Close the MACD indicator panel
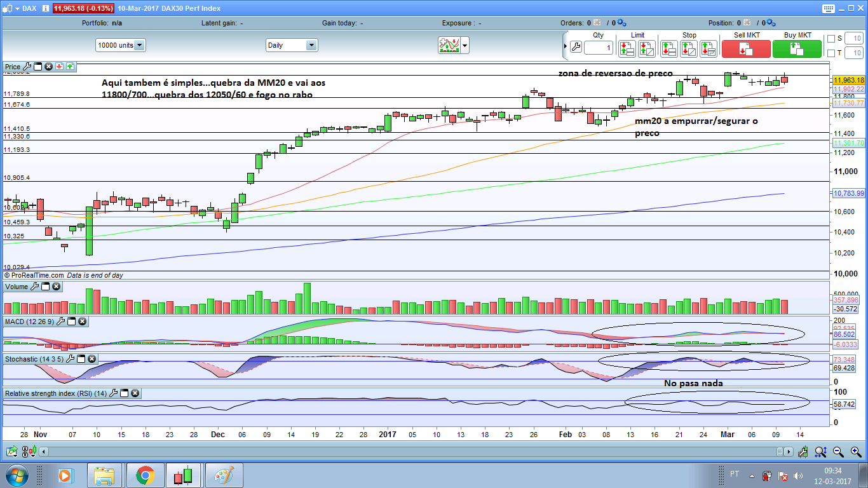 83,322
